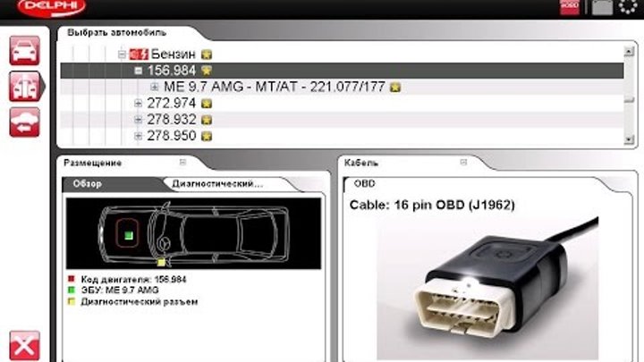Switch to the Диагностический... tab
644x362 pixels.
pyautogui.click(x=217, y=184)
